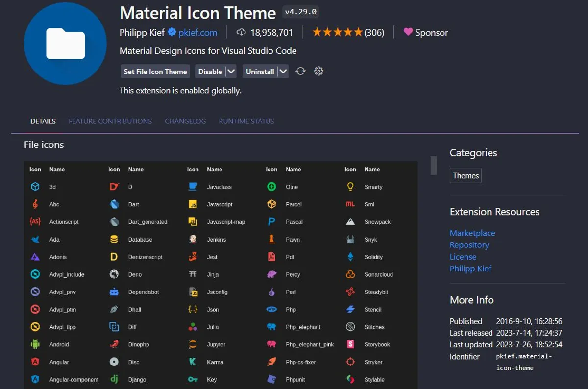Image resolution: width=588 pixels, height=389 pixels.
Task: Open the Changelog tab
Action: pyautogui.click(x=185, y=121)
